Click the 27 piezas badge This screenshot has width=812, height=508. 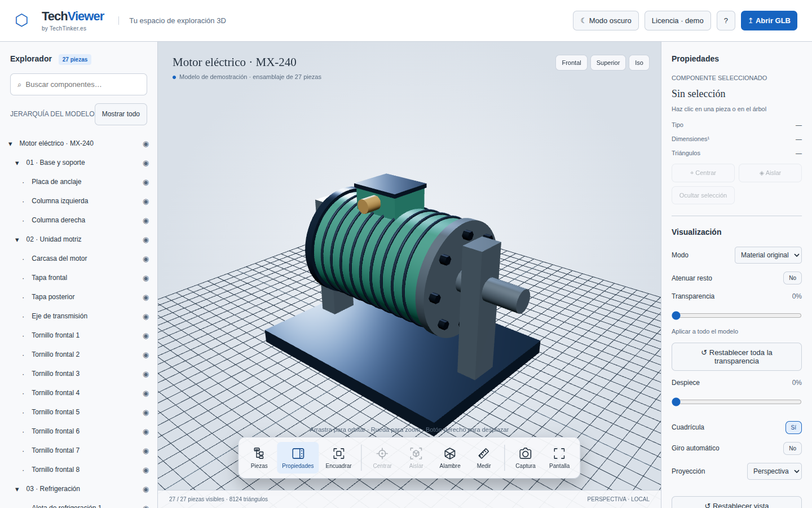pyautogui.click(x=75, y=59)
